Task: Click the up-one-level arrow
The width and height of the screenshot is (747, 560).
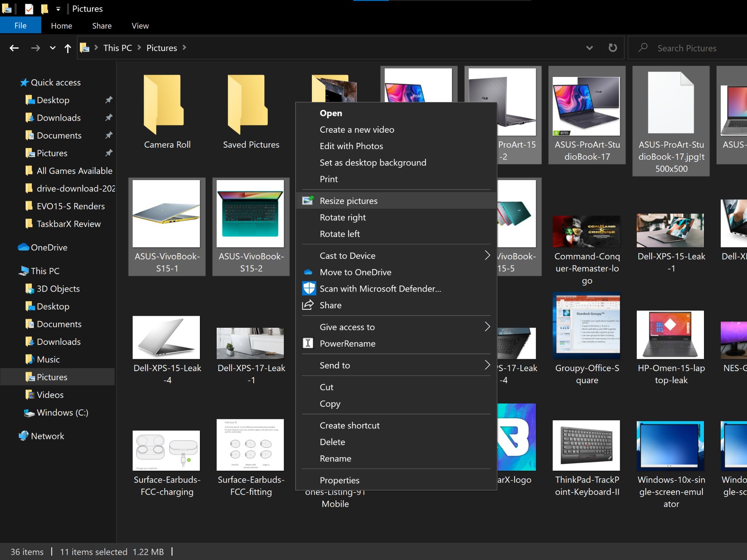Action: (67, 48)
